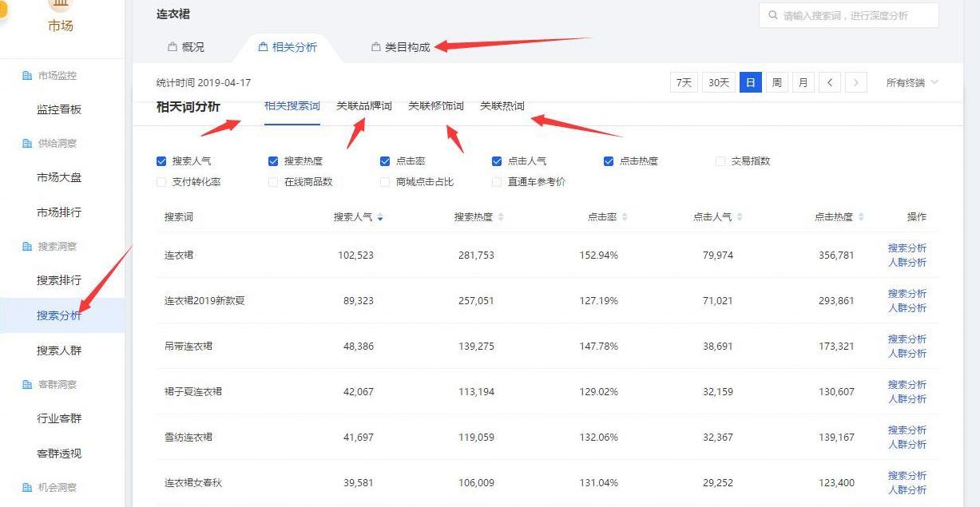This screenshot has width=980, height=507.
Task: Click the 客群洞察 sidebar icon
Action: click(27, 384)
